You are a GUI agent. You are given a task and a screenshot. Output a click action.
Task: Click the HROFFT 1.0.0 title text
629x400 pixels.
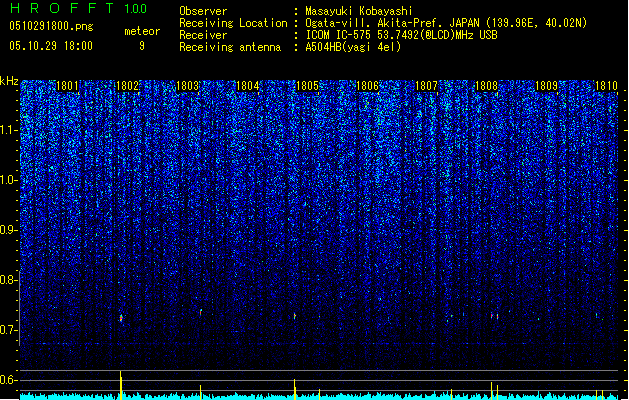pos(78,8)
